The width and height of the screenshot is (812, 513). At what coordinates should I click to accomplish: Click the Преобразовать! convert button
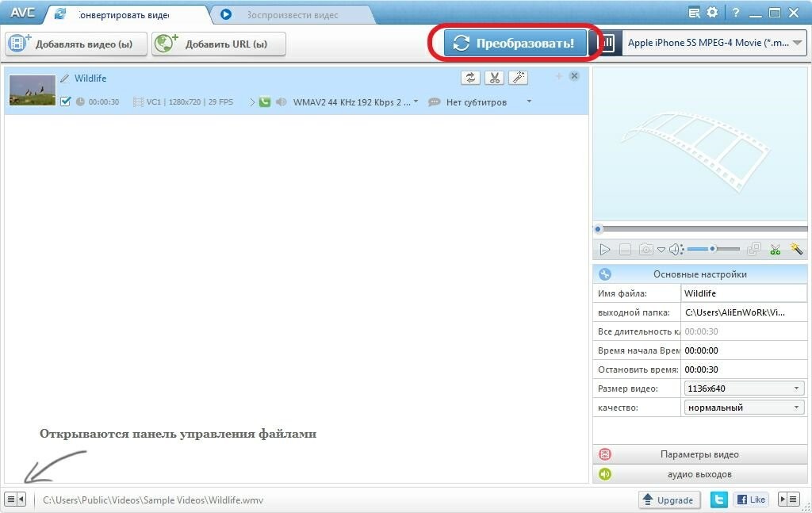[515, 44]
